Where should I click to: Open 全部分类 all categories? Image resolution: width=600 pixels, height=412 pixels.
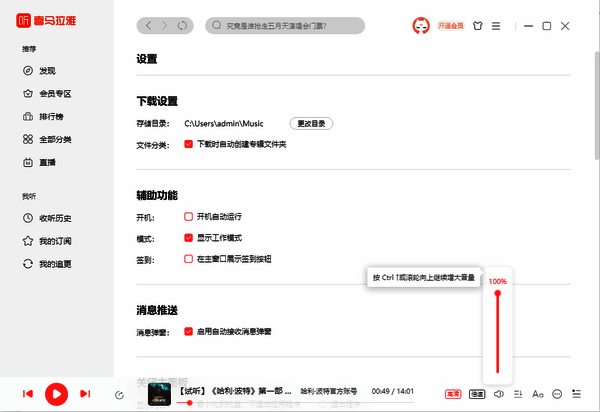point(47,140)
